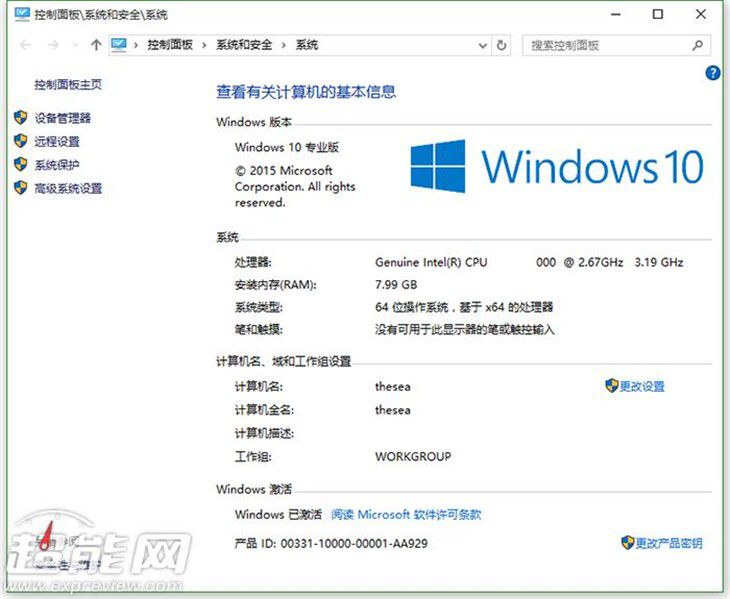Image resolution: width=730 pixels, height=599 pixels.
Task: Click the shield icon next to 更改产品密钥
Action: [628, 542]
